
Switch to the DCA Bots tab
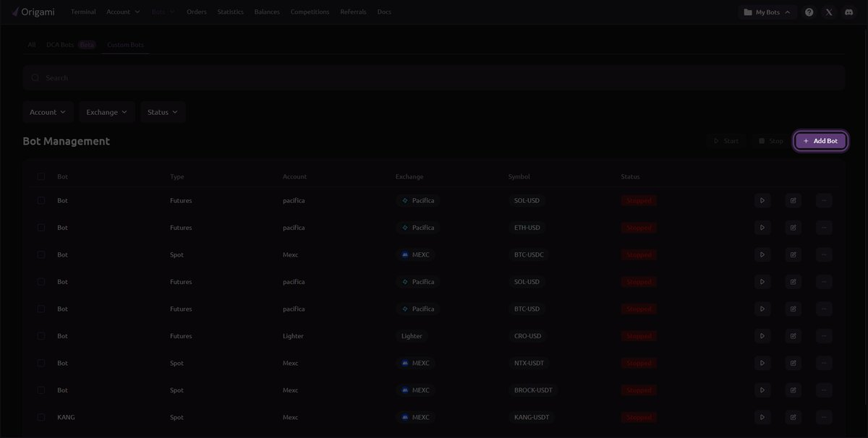61,45
